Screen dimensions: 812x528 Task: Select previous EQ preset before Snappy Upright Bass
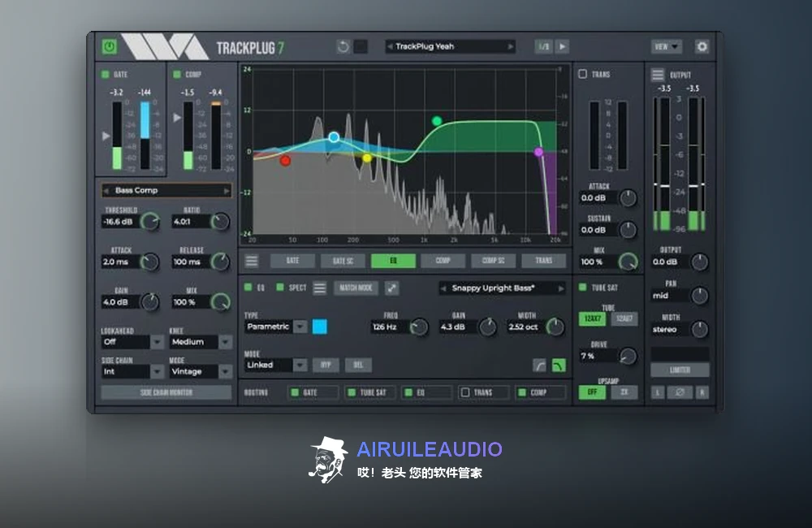pyautogui.click(x=443, y=288)
